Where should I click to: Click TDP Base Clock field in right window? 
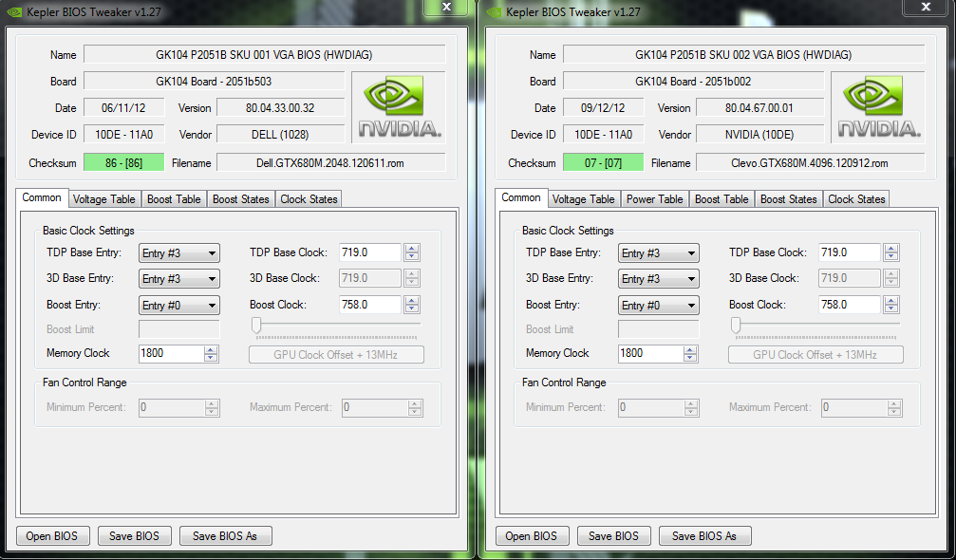850,252
